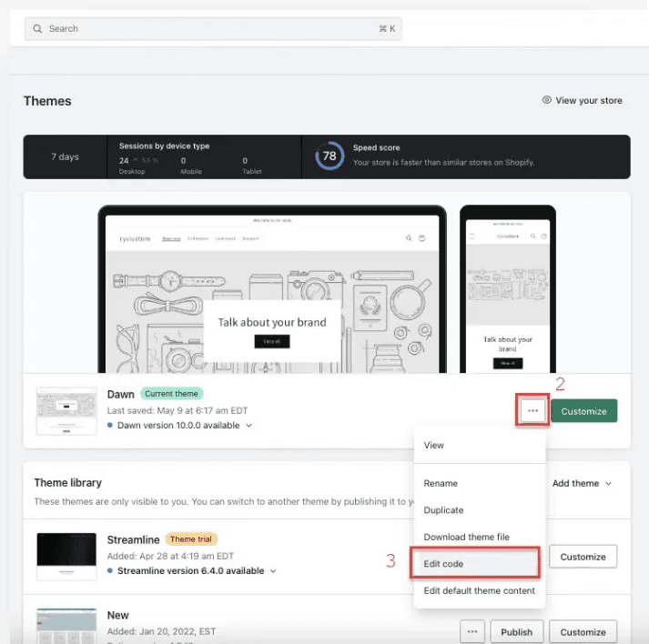Click Customize for the New theme
649x644 pixels.
(583, 631)
